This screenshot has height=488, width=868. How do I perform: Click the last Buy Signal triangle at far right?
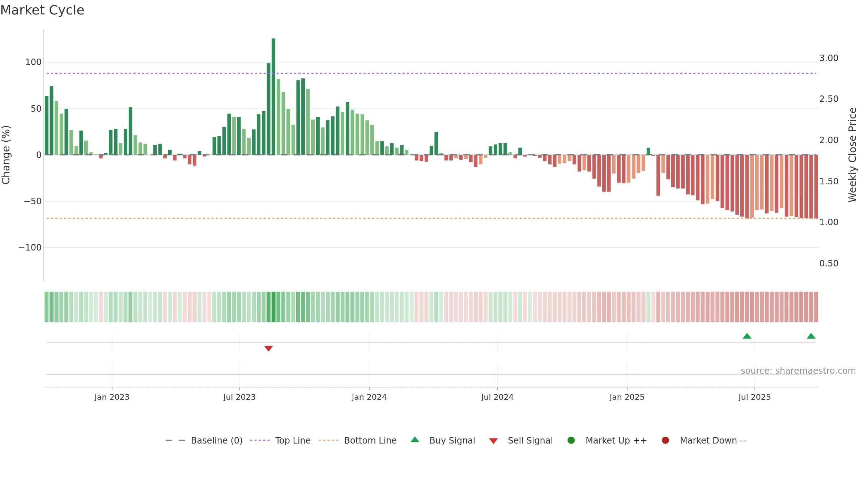click(x=811, y=336)
